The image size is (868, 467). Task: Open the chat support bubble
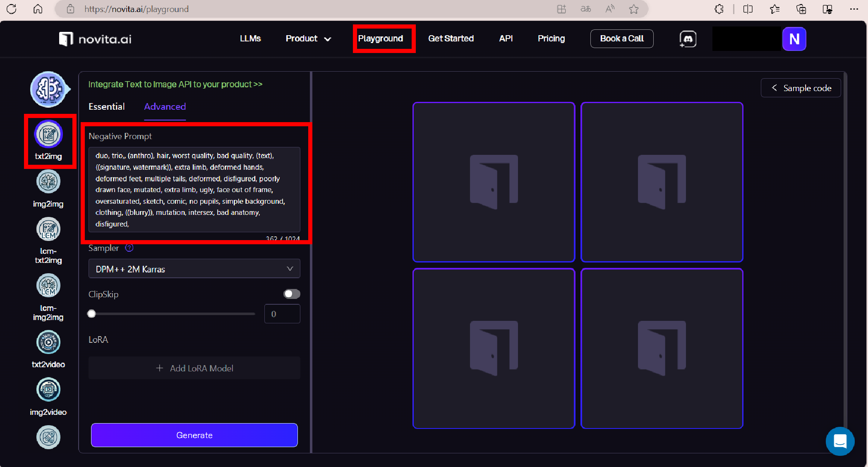coord(840,441)
